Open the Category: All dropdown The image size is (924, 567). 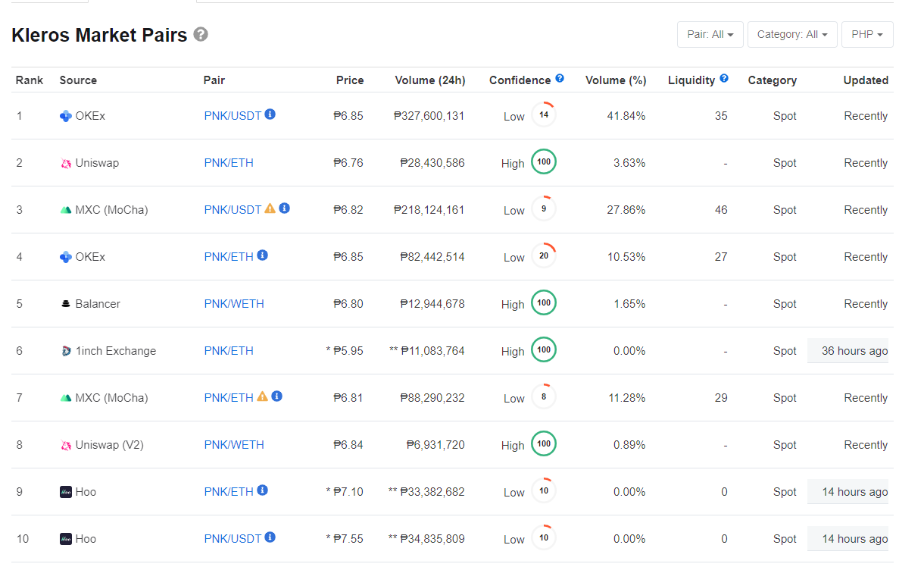(x=792, y=35)
